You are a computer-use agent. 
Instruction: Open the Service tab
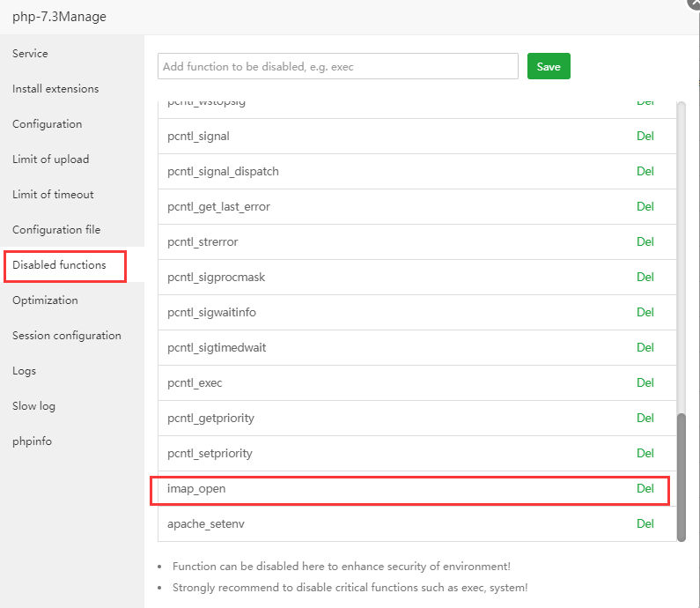click(30, 54)
